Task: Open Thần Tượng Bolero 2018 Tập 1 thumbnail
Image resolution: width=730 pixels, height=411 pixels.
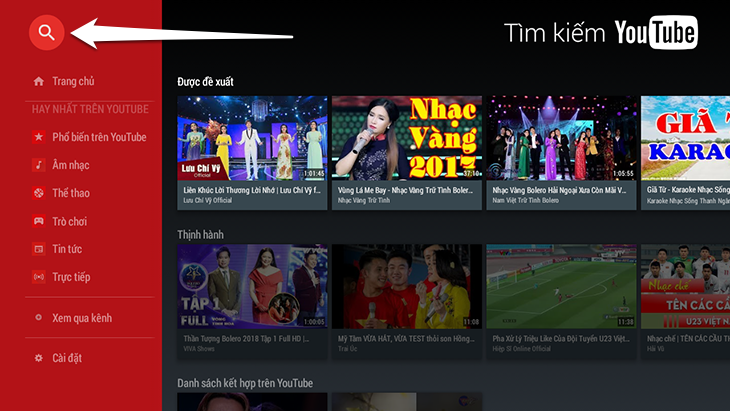Action: pos(252,286)
